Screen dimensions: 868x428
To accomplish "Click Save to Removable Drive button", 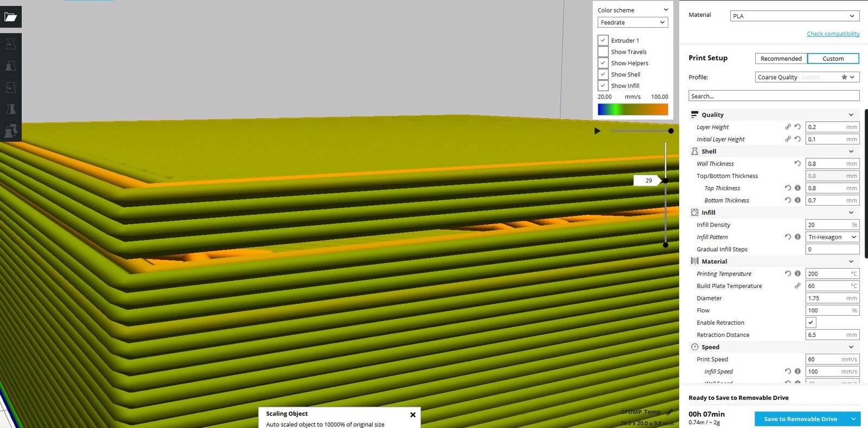I will (x=800, y=419).
